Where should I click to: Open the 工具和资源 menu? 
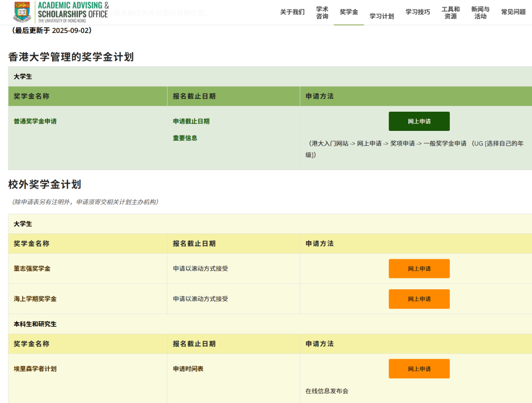[450, 12]
